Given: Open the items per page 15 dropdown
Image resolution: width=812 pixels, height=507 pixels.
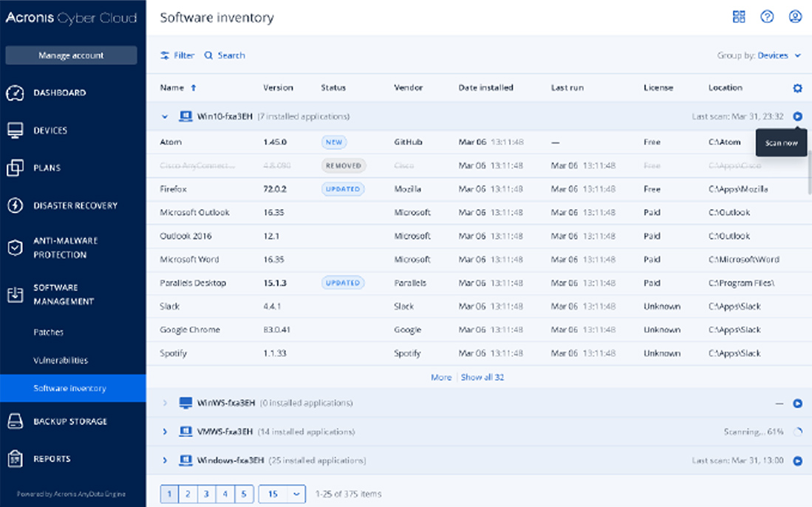Looking at the screenshot, I should coord(282,494).
